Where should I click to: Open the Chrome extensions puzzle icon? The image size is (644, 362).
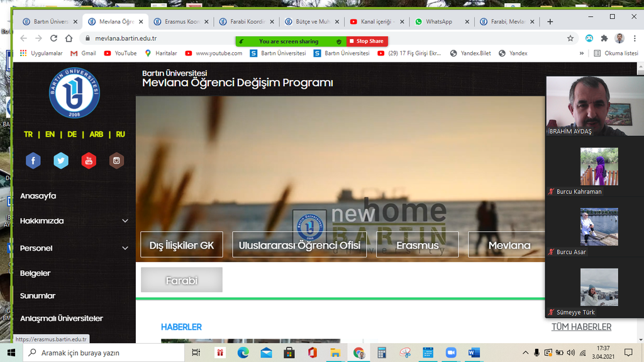(x=604, y=38)
